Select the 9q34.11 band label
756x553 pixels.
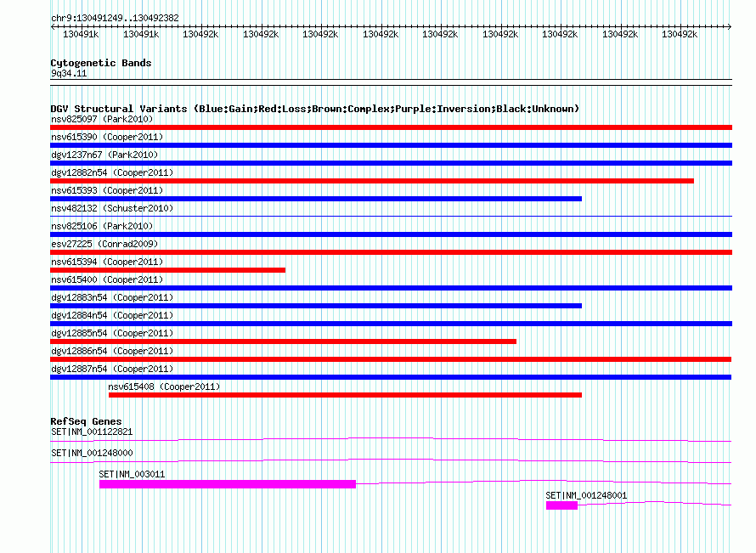69,73
